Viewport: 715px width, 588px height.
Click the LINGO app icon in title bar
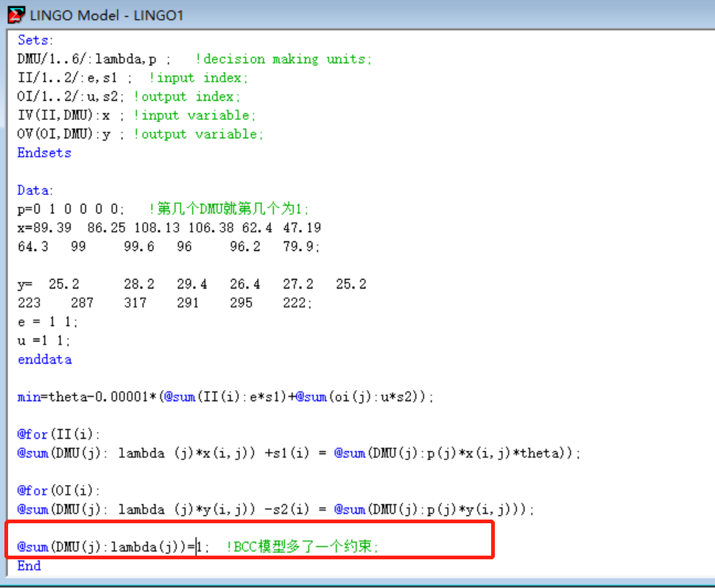[x=16, y=15]
